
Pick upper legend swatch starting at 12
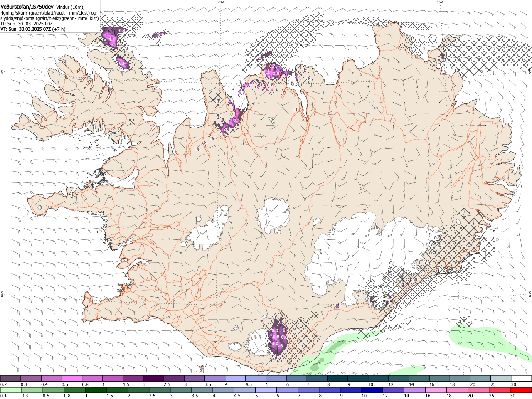tap(399, 379)
